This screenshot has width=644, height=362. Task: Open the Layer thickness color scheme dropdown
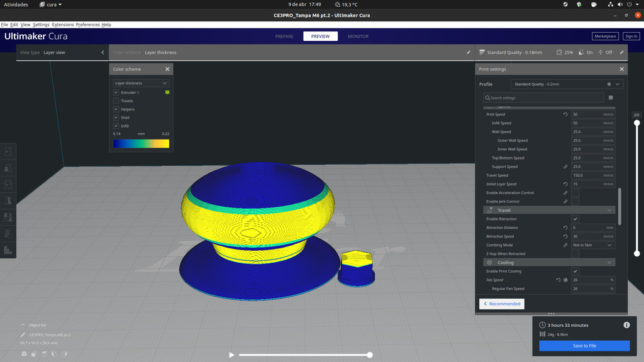point(141,83)
